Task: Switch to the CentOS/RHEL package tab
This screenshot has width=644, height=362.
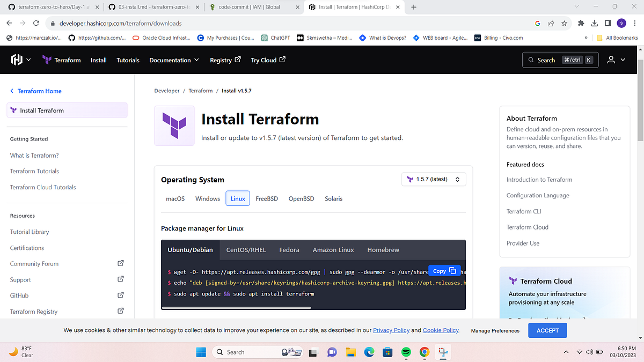Action: 246,250
